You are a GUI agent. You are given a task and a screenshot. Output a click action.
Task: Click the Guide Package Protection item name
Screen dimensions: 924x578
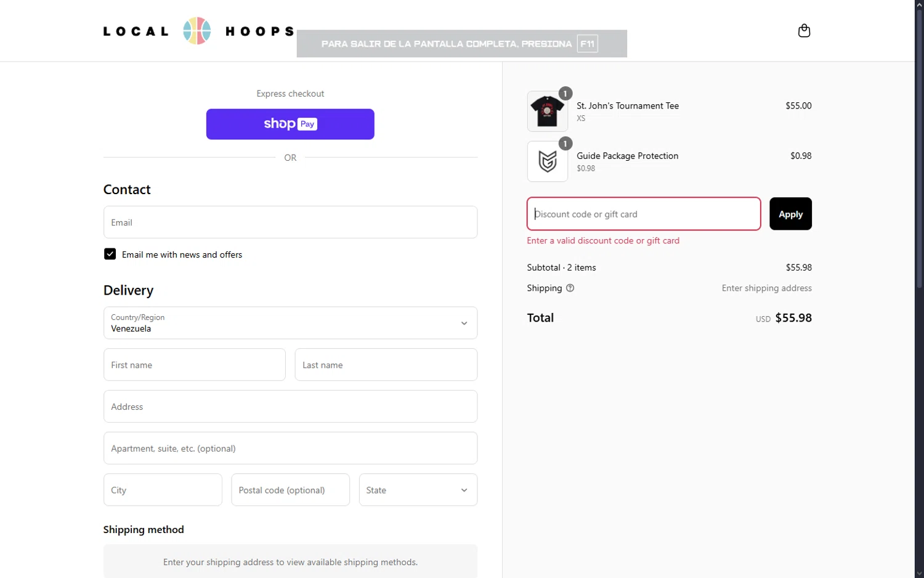point(627,156)
